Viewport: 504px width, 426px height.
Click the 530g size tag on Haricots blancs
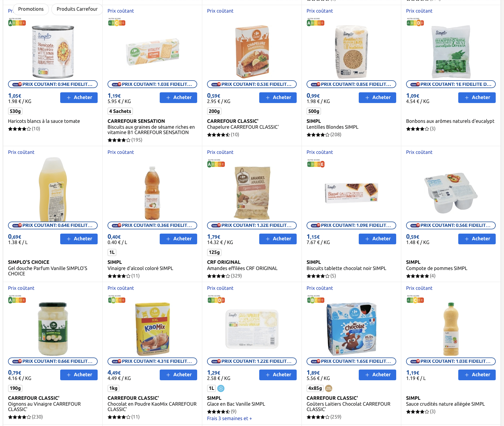point(15,111)
